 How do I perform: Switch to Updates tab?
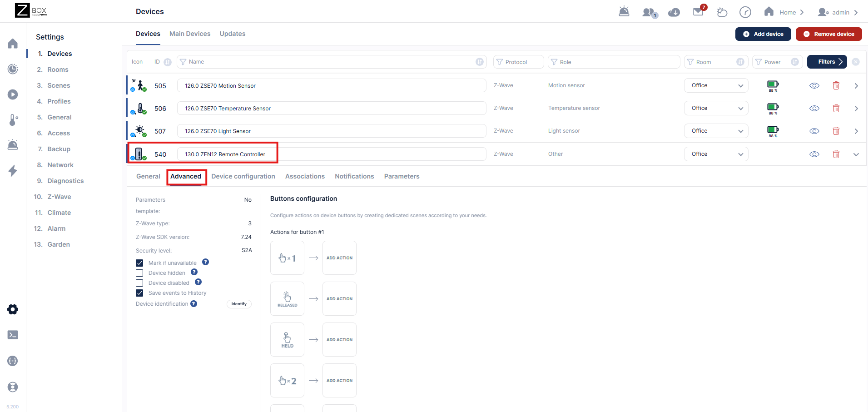[233, 34]
